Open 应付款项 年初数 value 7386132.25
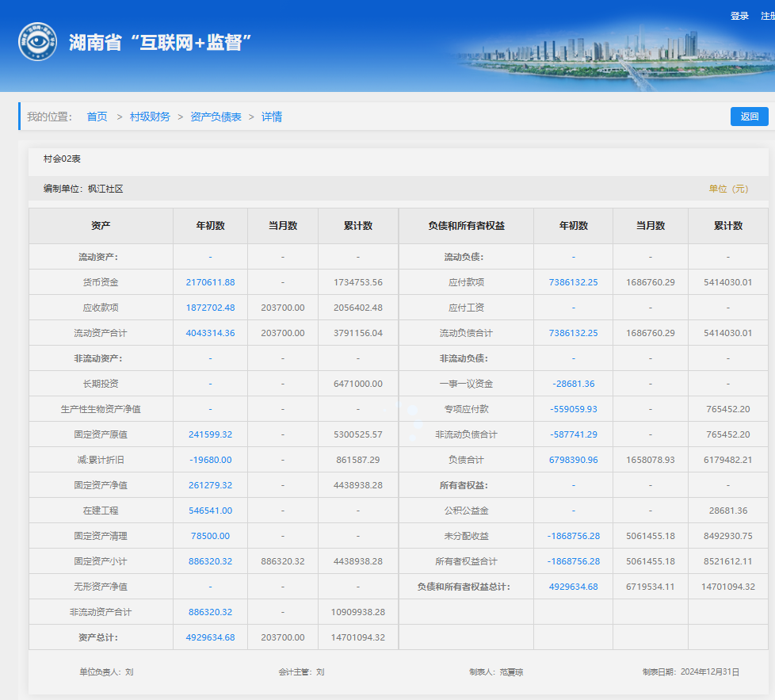The image size is (775, 700). (x=574, y=282)
